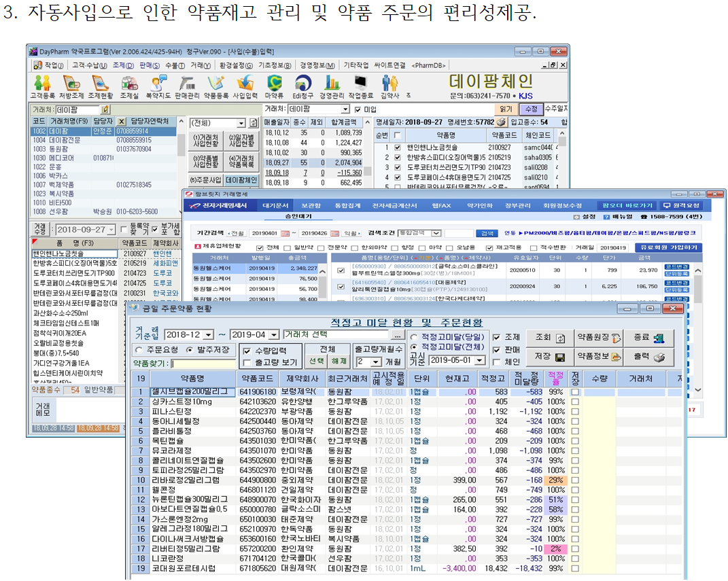Click the 김약사 pharmacist user icon
Viewport: 728px width, 581px height.
389,87
